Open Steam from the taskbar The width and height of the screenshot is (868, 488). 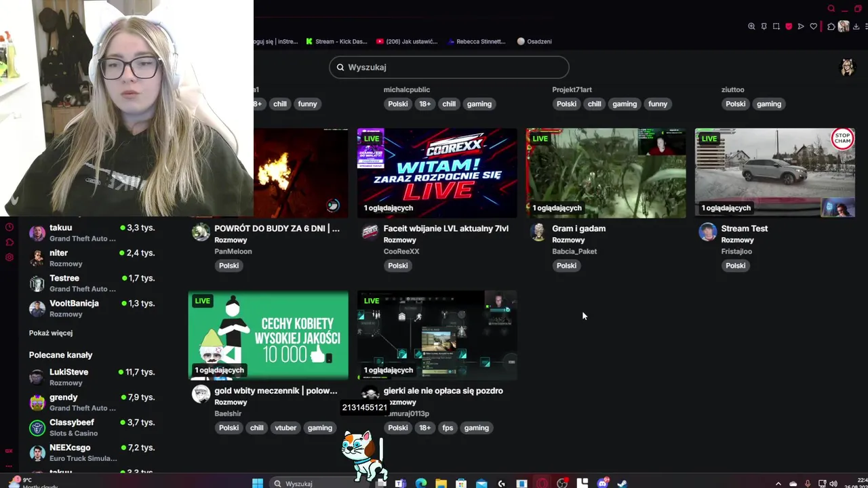[623, 483]
